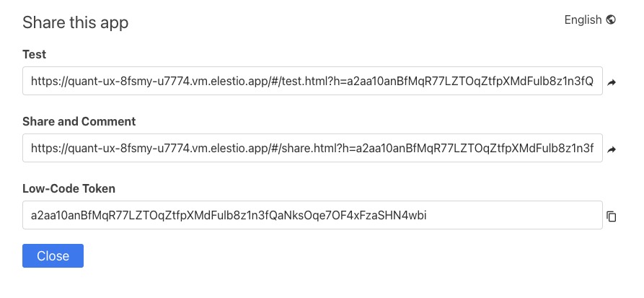Viewport: 644px width, 298px height.
Task: Click the "Share and Comment" field label
Action: pyautogui.click(x=79, y=121)
